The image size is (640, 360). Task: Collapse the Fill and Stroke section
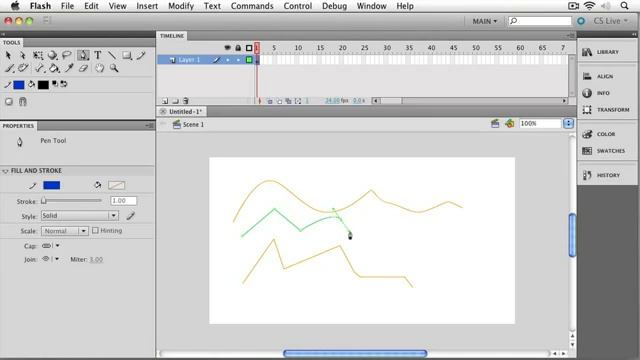[5, 171]
